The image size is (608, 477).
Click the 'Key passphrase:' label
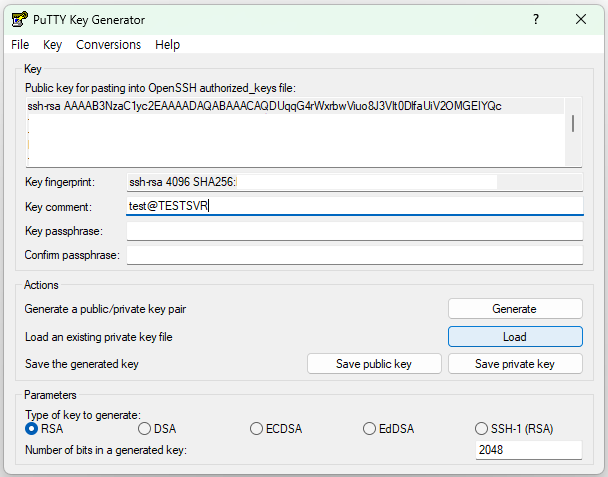point(64,231)
